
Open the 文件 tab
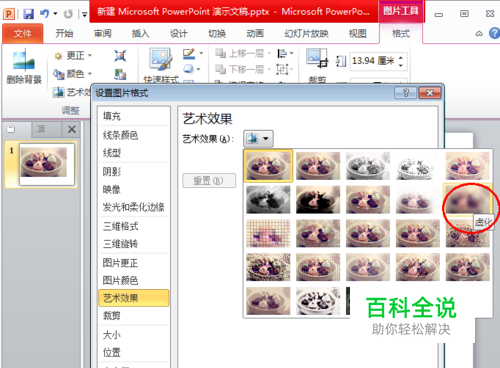pos(23,33)
